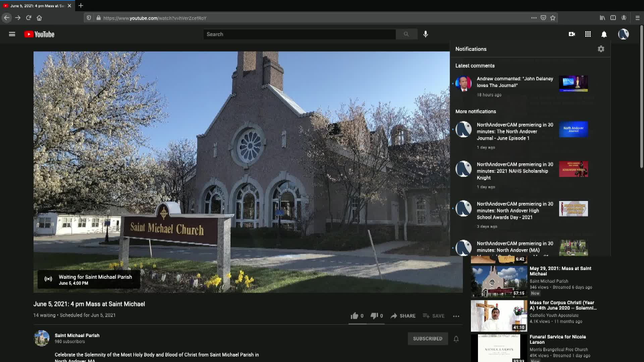Open Catholic Youth Apostolate channel link
Viewport: 644px width, 362px height.
click(554, 315)
